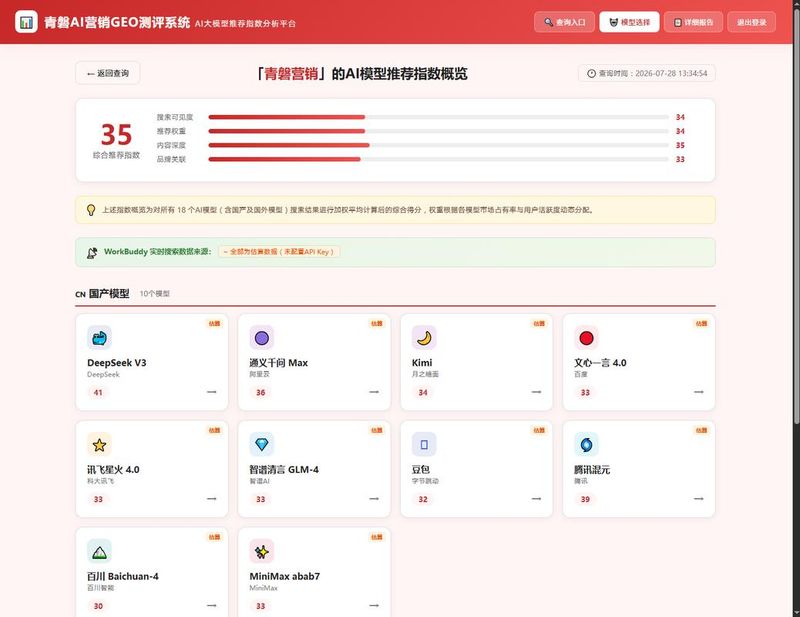Click the 智谱清言 GLM-4 diamond icon

(262, 445)
